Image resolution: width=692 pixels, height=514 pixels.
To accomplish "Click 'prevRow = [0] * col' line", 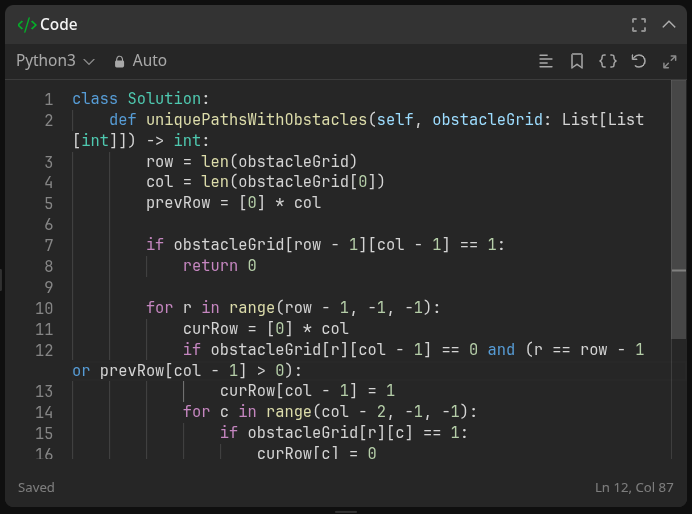I will [233, 203].
